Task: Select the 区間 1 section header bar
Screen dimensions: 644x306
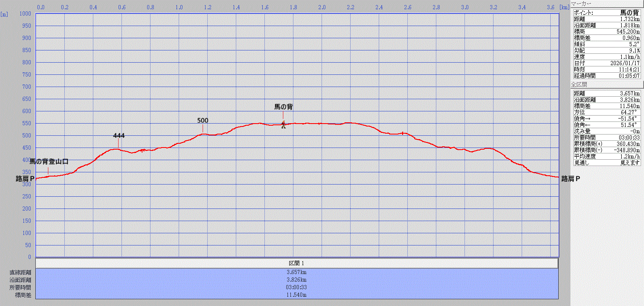Action: 297,263
